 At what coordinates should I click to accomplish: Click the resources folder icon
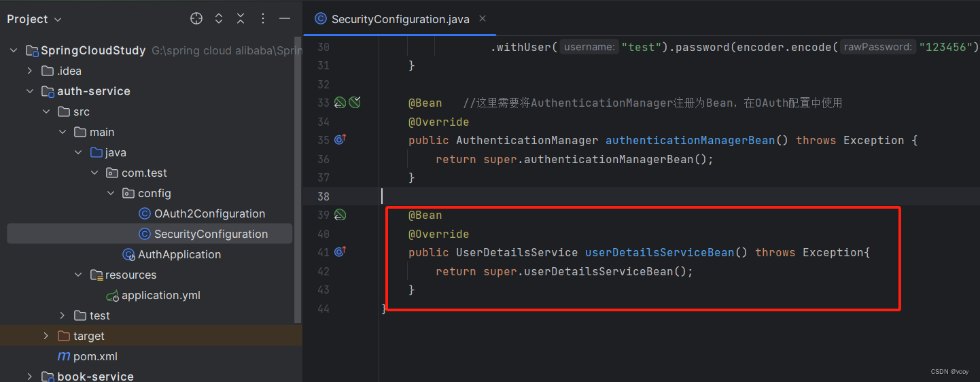coord(97,275)
